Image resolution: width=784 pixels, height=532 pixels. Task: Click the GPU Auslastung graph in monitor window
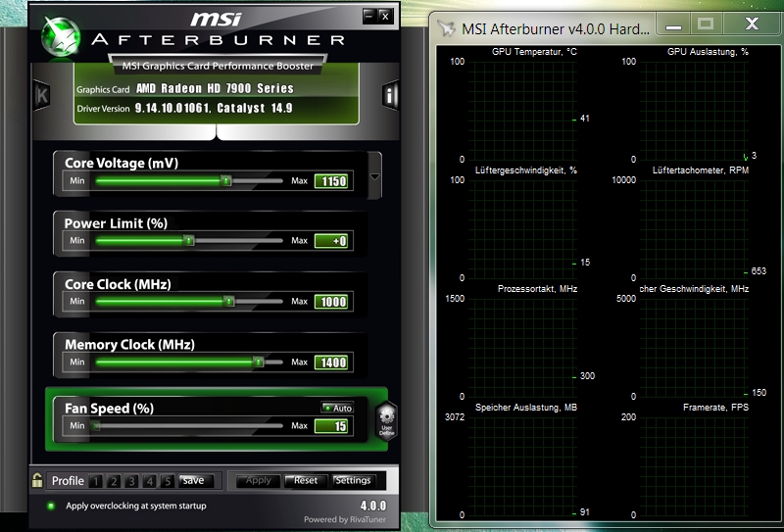point(694,110)
